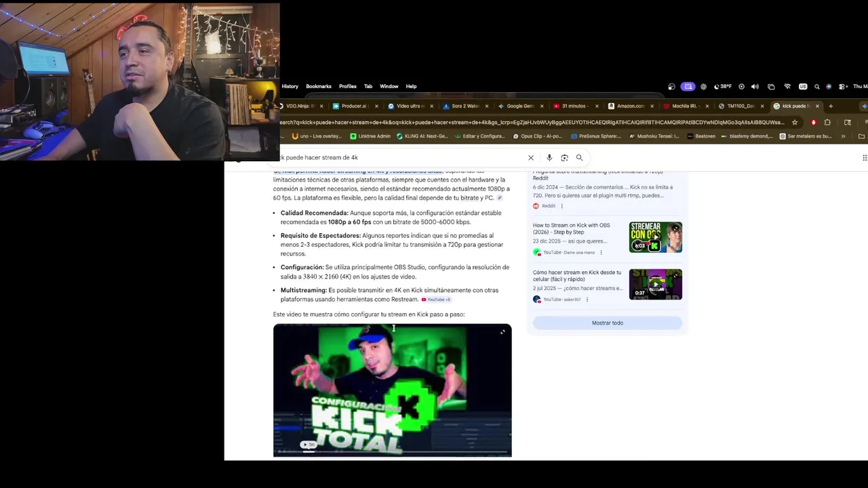The image size is (868, 488).
Task: Click the STREMEAR CON OBS video thumbnail
Action: [656, 237]
